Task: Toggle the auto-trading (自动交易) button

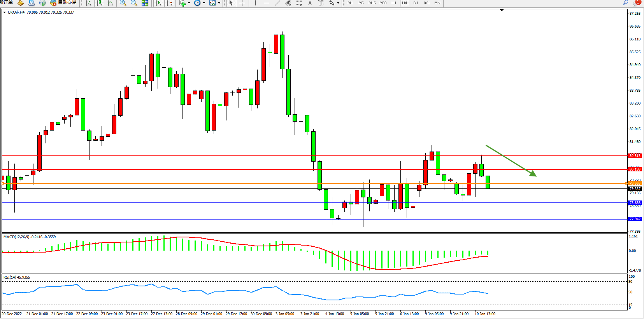Action: click(x=63, y=3)
